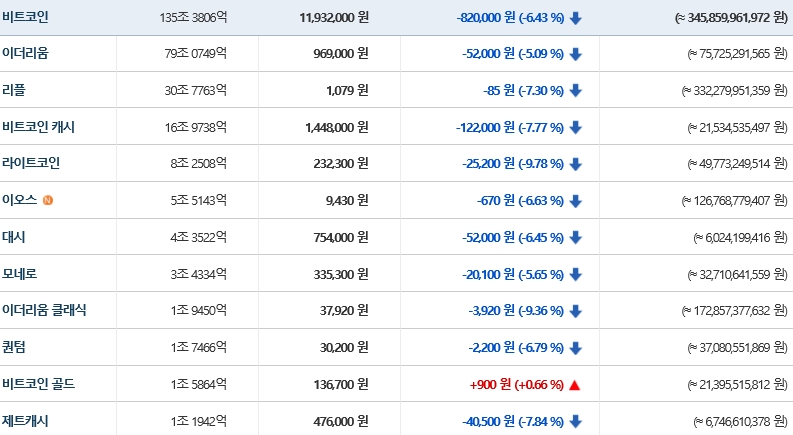Open the 비트코인 coin link
Viewport: 793px width, 435px height.
tap(25, 17)
